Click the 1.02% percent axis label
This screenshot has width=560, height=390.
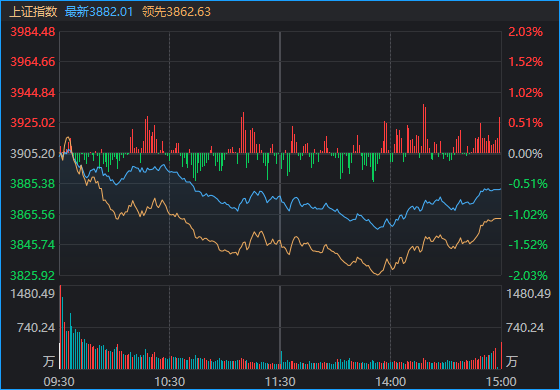526,93
